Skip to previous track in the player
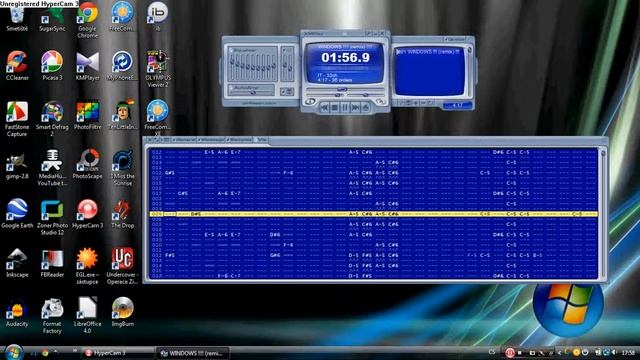The width and height of the screenshot is (640, 360). [x=324, y=107]
